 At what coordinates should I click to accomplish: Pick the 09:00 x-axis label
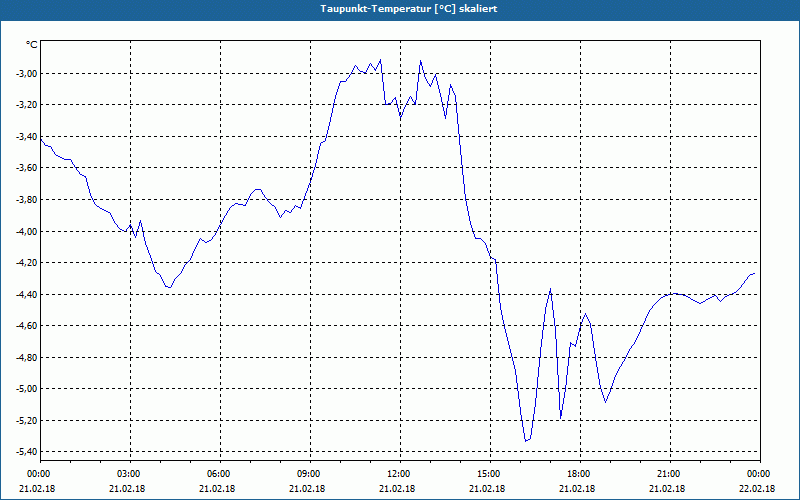(310, 474)
